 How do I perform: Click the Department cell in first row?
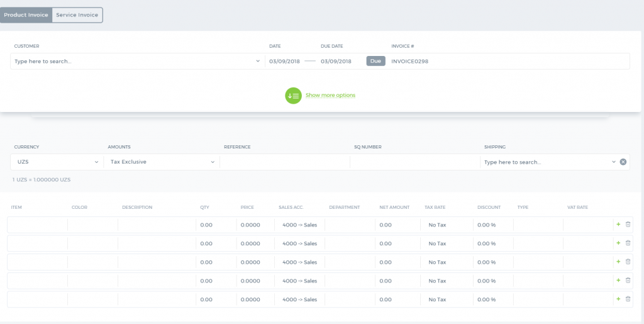tap(350, 225)
